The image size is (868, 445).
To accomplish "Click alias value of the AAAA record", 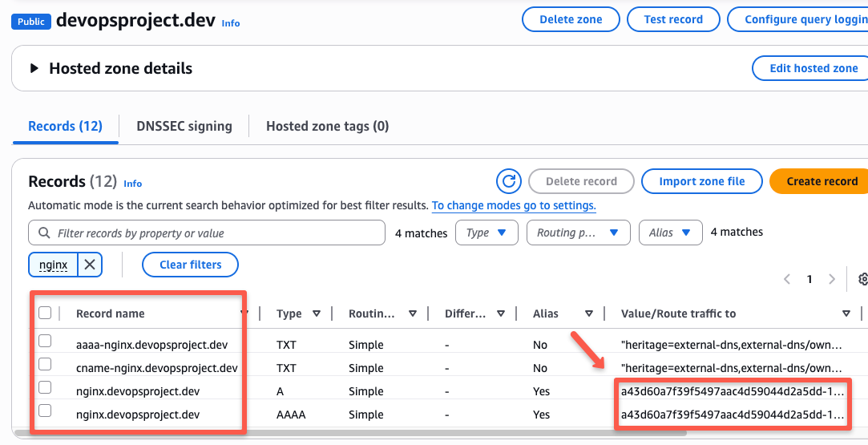I will (x=732, y=415).
